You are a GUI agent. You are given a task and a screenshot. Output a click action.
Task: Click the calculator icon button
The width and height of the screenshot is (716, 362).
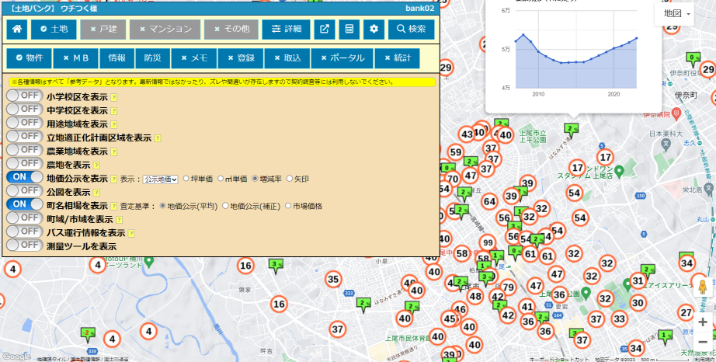(349, 29)
